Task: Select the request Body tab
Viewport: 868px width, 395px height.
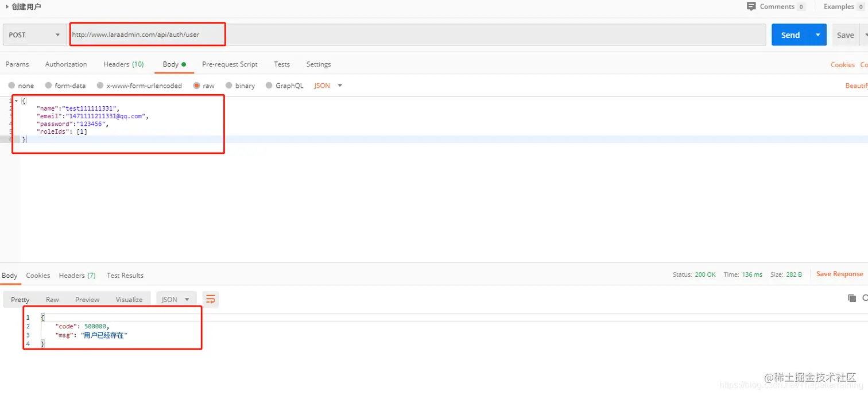Action: pos(175,64)
